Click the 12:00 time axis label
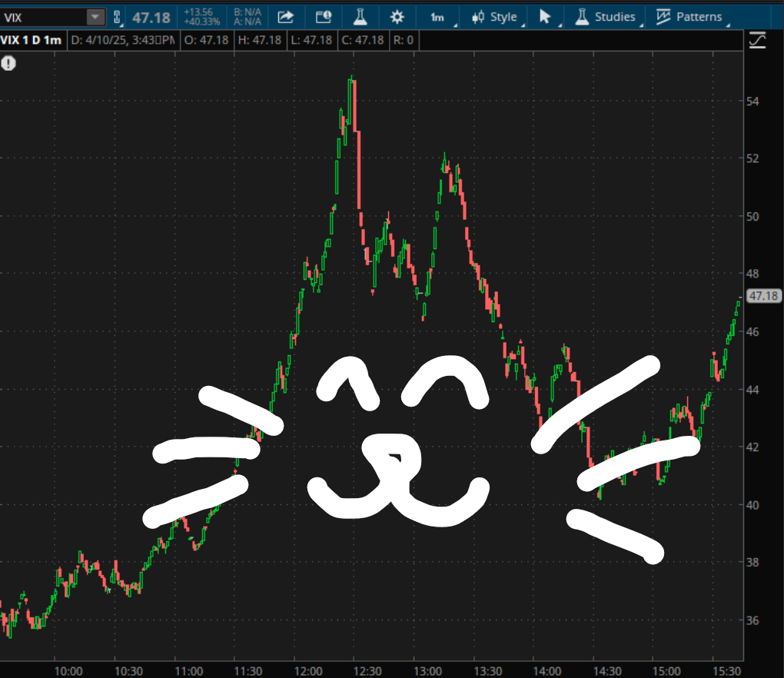 coord(308,671)
